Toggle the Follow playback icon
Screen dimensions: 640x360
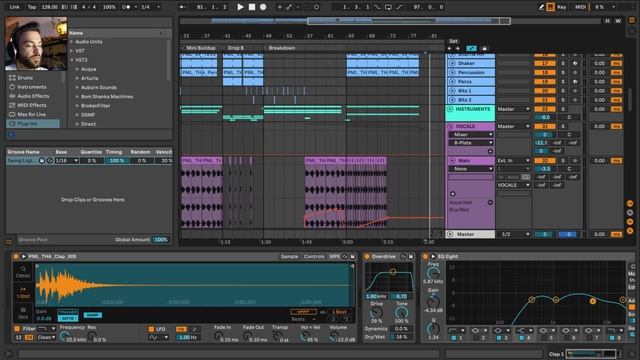182,7
